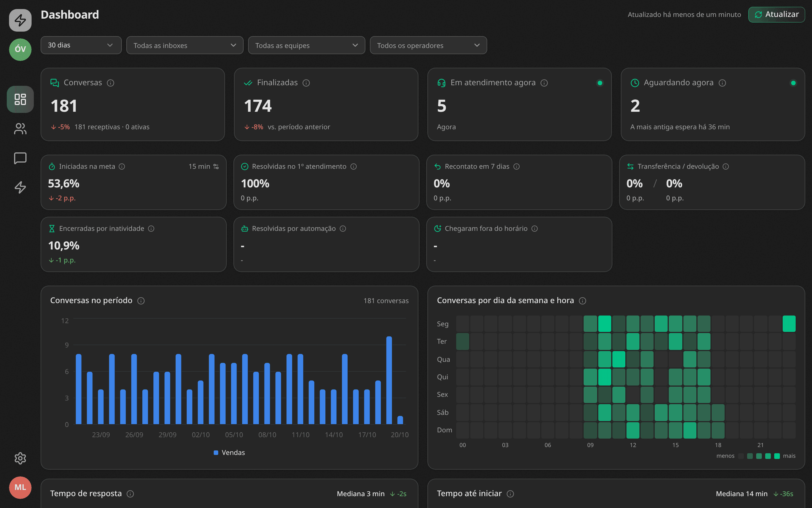The width and height of the screenshot is (812, 508).
Task: Show info for Transferência / devolução
Action: (726, 167)
